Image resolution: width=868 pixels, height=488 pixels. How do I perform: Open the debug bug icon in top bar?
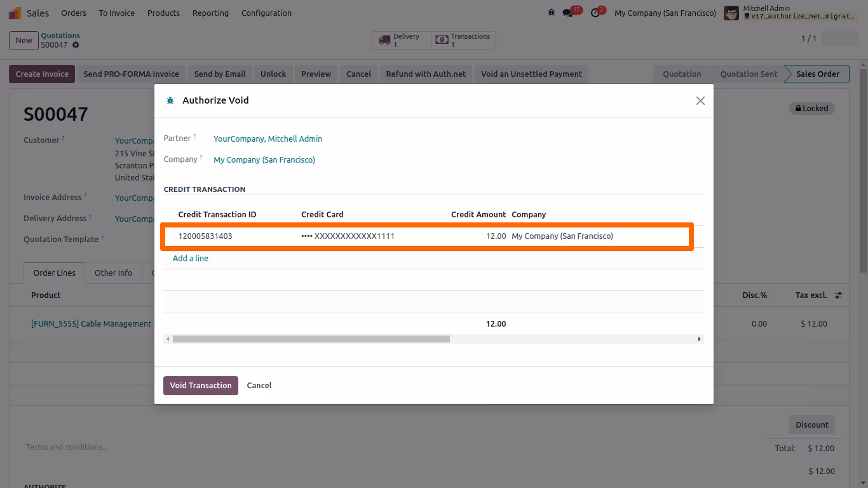click(x=552, y=13)
